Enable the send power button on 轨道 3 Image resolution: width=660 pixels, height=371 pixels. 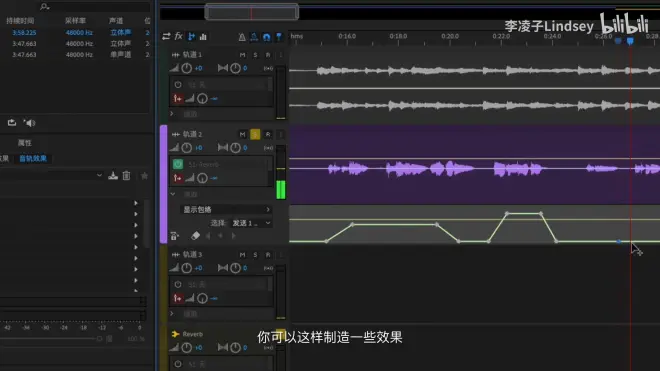(178, 285)
